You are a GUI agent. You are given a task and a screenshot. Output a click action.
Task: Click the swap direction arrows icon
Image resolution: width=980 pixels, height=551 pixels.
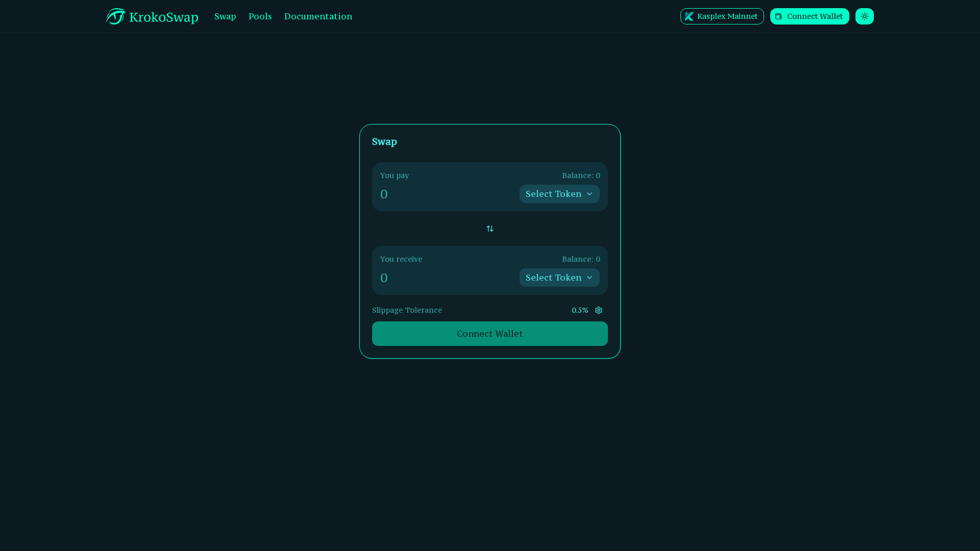[490, 229]
